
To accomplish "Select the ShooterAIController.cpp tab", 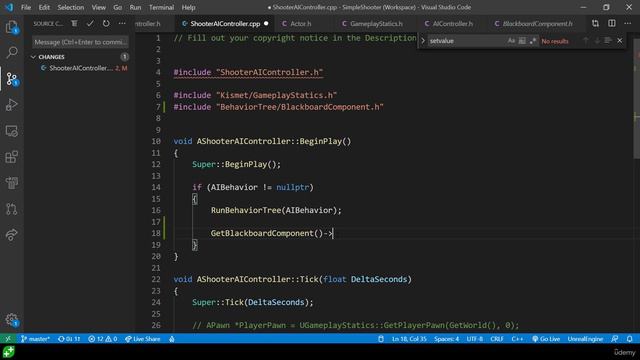I will pyautogui.click(x=225, y=24).
